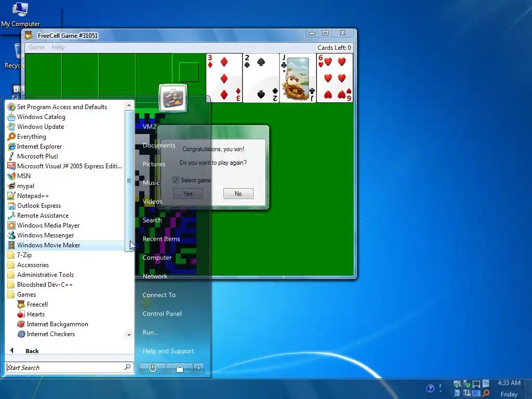This screenshot has height=399, width=532.
Task: Click the lock button in Start menu
Action: (x=179, y=368)
